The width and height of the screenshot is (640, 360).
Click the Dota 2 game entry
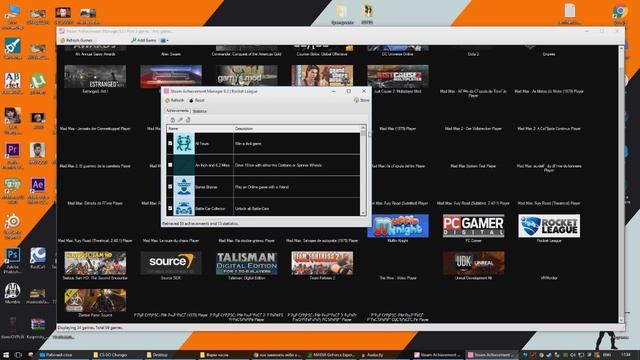[473, 54]
